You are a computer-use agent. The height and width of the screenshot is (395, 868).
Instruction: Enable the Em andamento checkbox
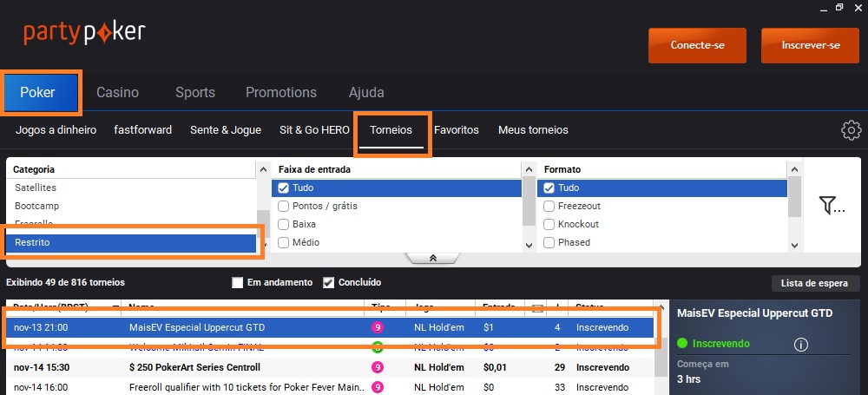click(238, 282)
